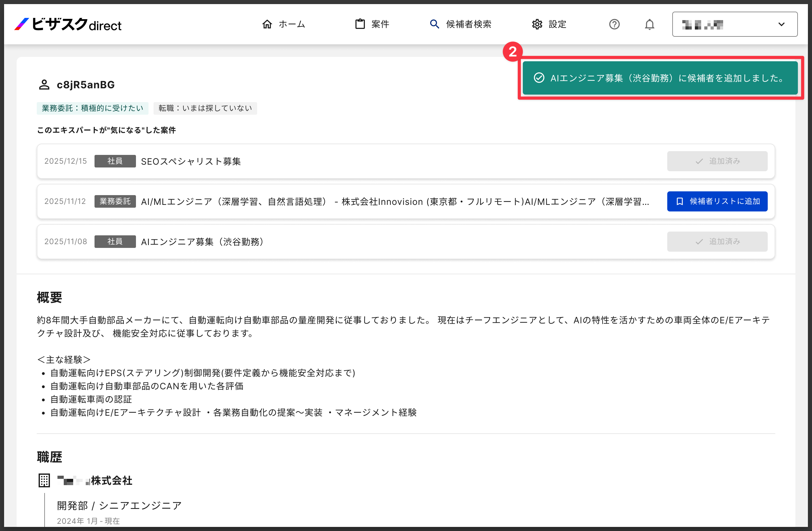Image resolution: width=812 pixels, height=531 pixels.
Task: Click the 業務委託：積極的に受けたい tag
Action: (x=92, y=108)
